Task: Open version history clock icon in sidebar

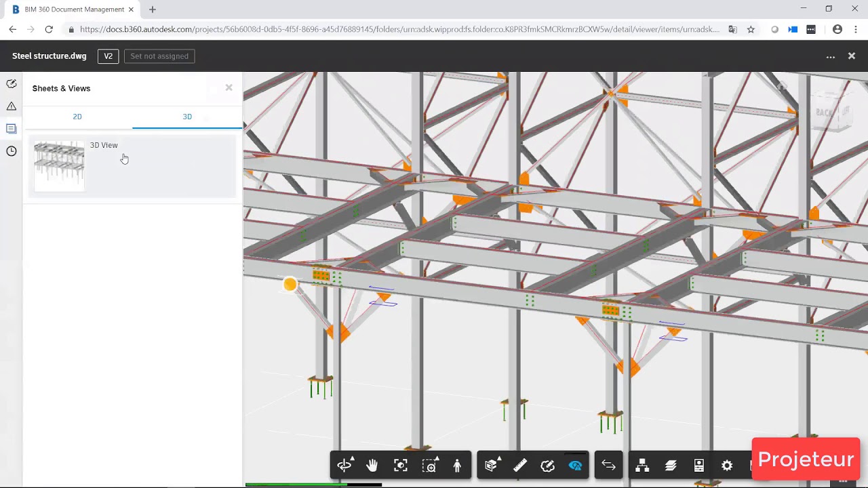Action: pos(12,151)
